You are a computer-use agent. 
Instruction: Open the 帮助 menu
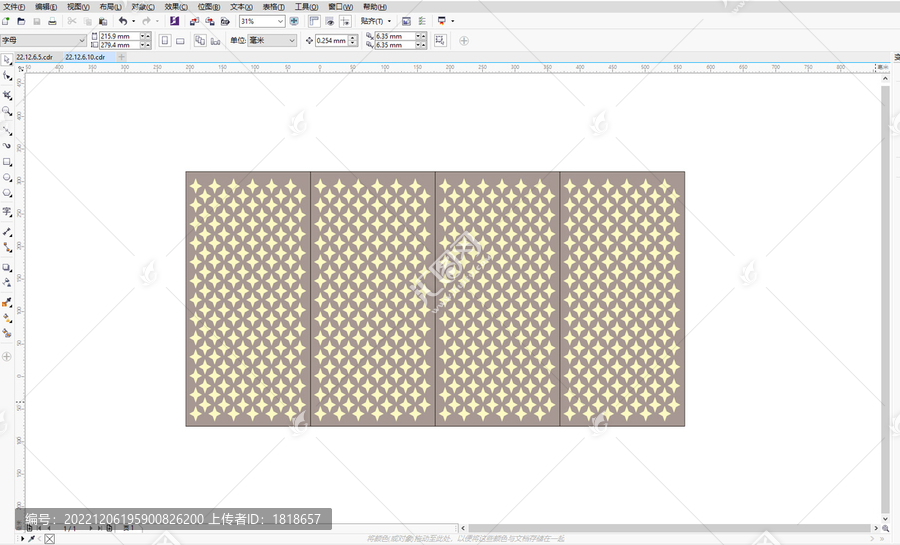(x=374, y=7)
